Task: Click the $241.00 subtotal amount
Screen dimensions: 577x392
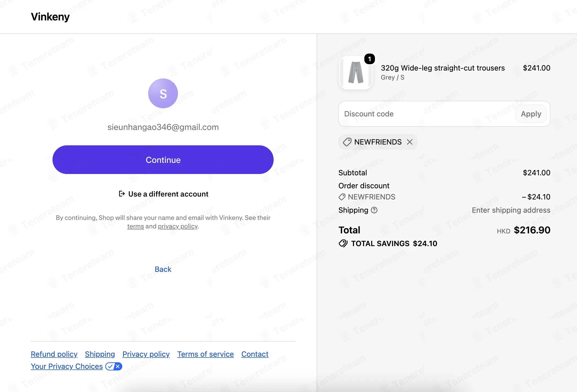Action: point(536,173)
